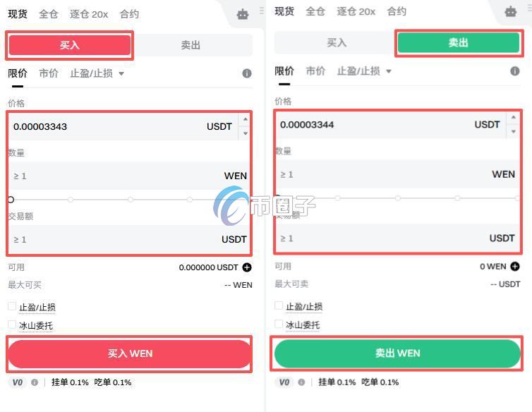Click the 买入 WEN button

129,353
